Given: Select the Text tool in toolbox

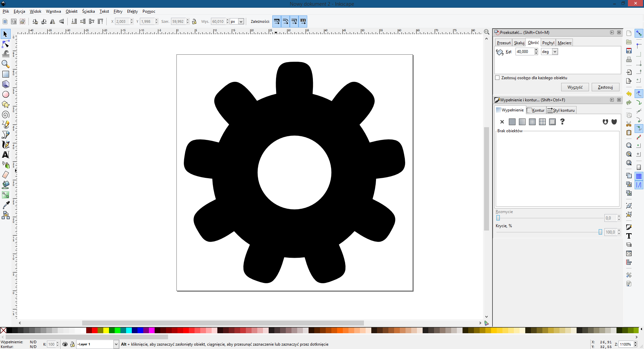Looking at the screenshot, I should point(6,155).
